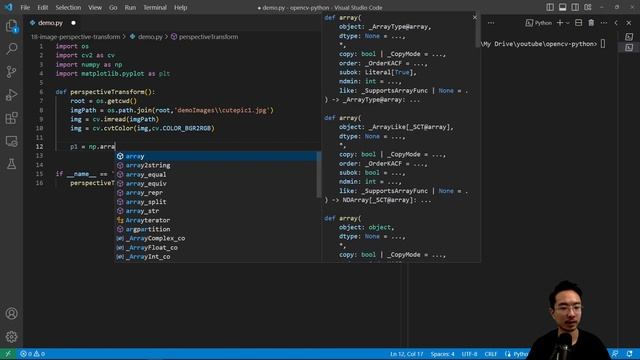Split the terminal
The image size is (640, 360).
tap(578, 23)
